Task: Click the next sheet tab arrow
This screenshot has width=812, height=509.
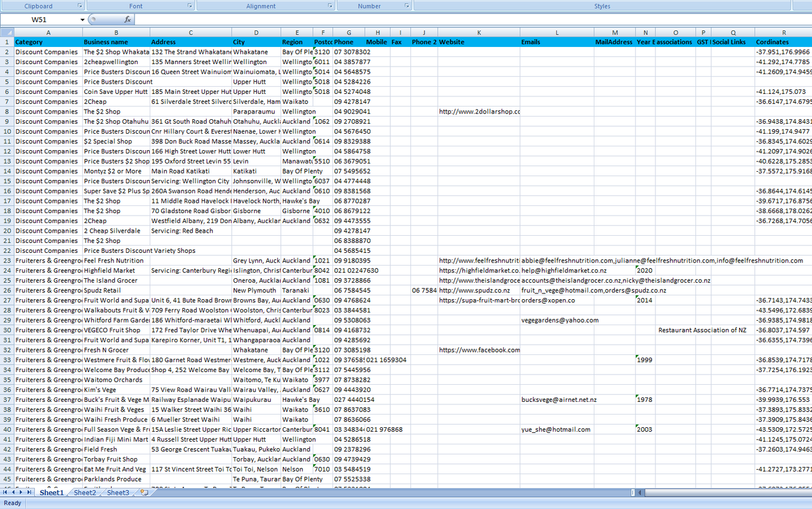Action: coord(22,493)
